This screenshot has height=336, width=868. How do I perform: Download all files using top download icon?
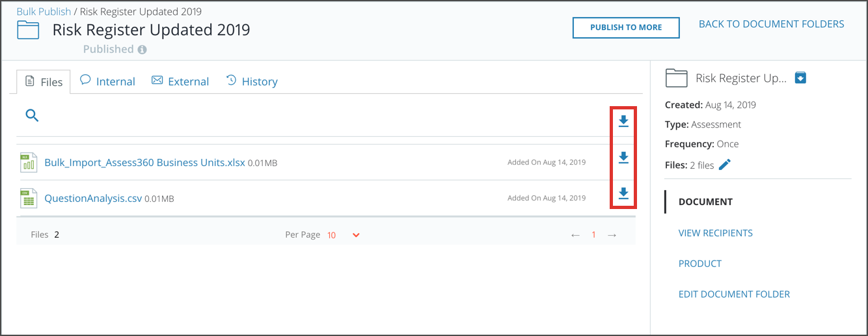point(623,121)
